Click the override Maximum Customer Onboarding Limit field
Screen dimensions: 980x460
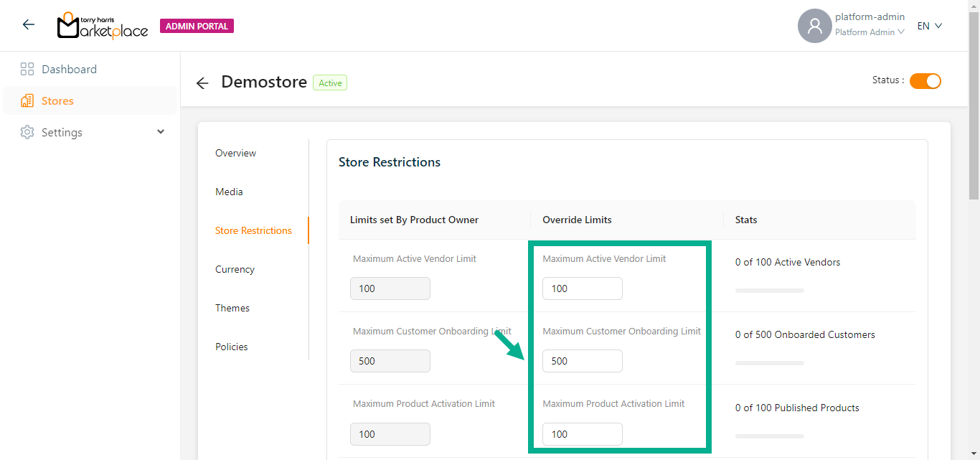click(x=582, y=361)
